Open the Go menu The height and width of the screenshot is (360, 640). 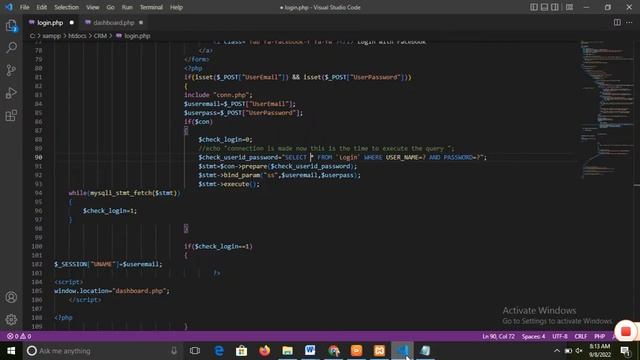tap(110, 7)
